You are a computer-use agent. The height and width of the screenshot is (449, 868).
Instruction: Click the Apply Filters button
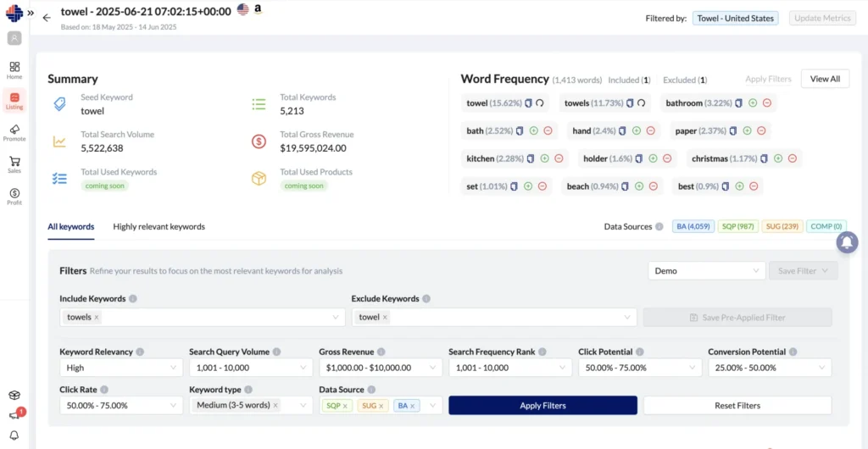pos(542,405)
